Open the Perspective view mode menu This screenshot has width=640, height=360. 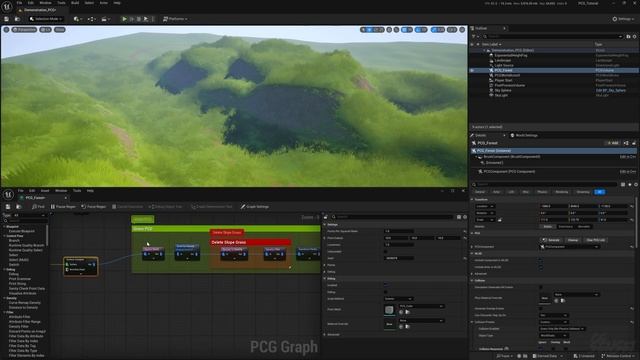pyautogui.click(x=24, y=30)
